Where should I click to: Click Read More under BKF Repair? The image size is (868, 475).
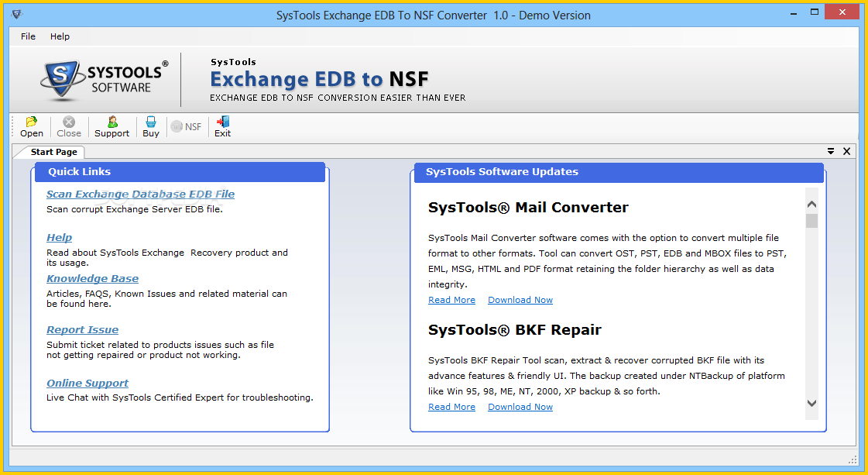[x=451, y=407]
